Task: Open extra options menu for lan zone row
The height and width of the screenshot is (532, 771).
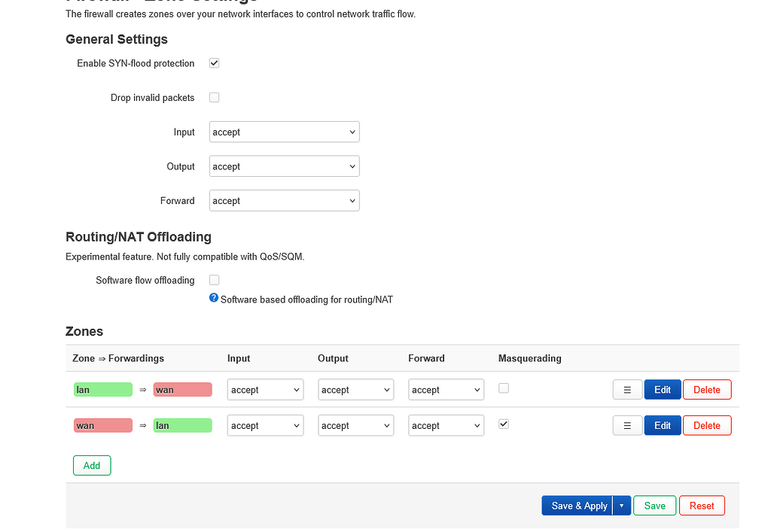Action: 627,389
